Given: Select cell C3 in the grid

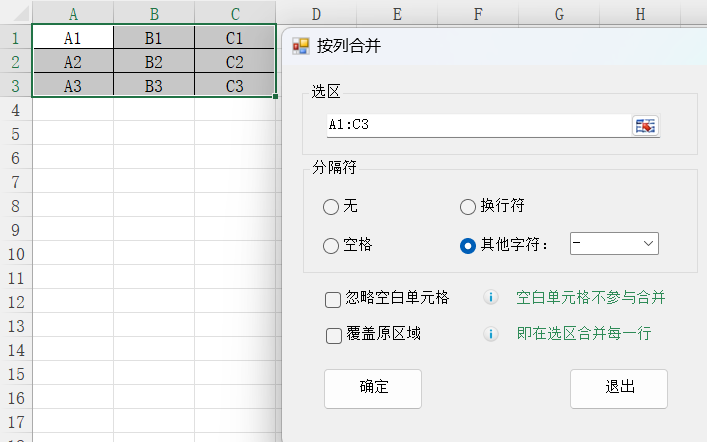Looking at the screenshot, I should (x=235, y=86).
